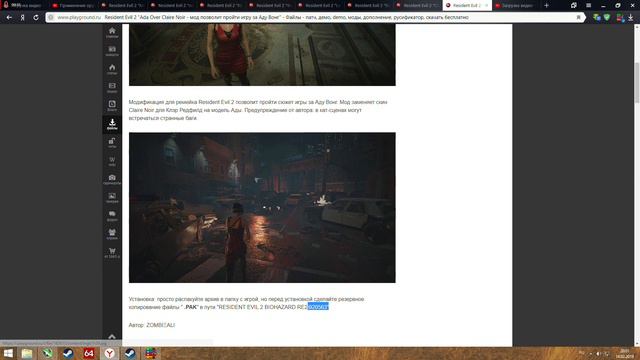Screen dimensions: 640x360
Task: Click the blue highlighted text in path
Action: (x=318, y=307)
